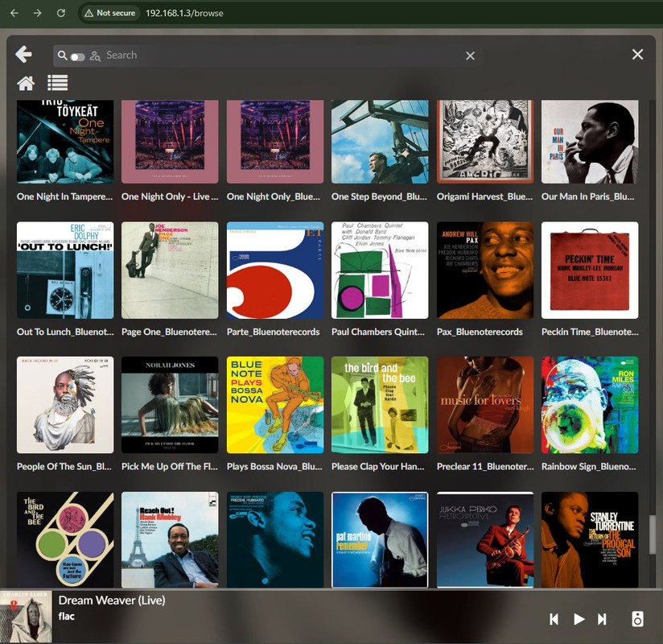The height and width of the screenshot is (644, 663).
Task: Click the browser back button
Action: tap(14, 13)
